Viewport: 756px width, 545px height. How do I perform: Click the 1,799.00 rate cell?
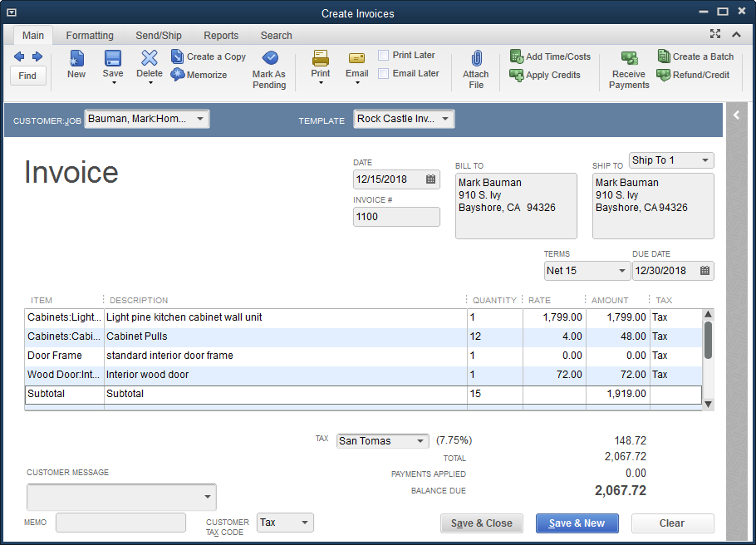point(554,317)
